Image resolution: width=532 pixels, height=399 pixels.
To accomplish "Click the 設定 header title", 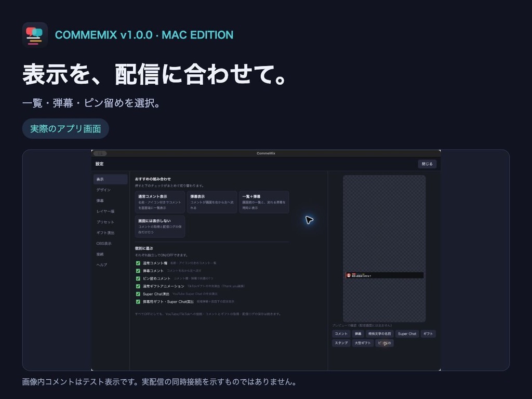I will (99, 164).
